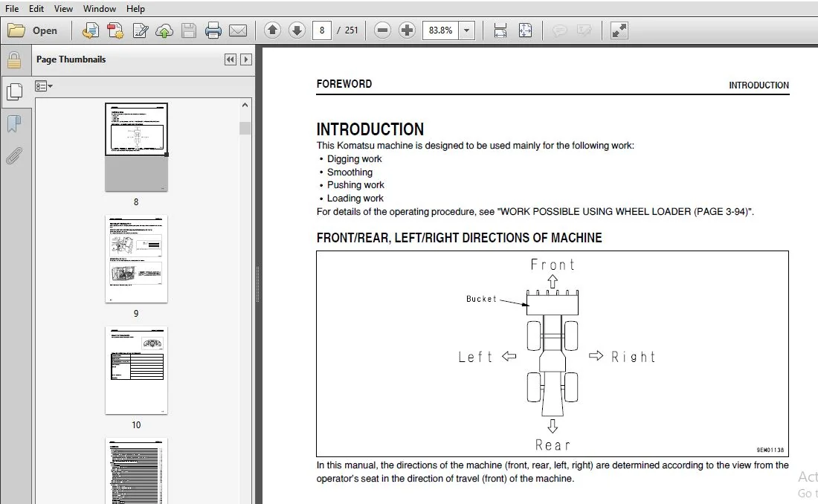Click the create PDF from file icon
This screenshot has height=504, width=818.
[x=90, y=30]
